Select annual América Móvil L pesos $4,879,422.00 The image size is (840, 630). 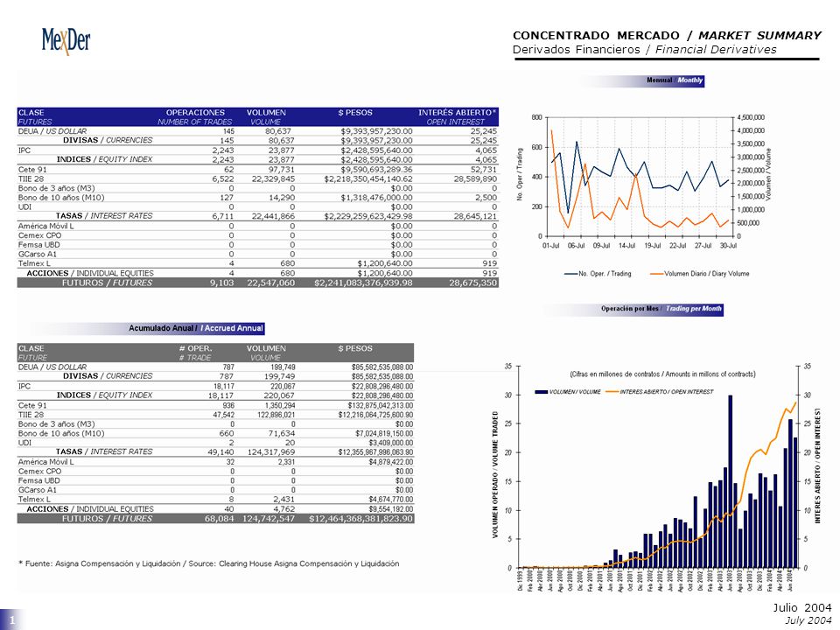[391, 462]
